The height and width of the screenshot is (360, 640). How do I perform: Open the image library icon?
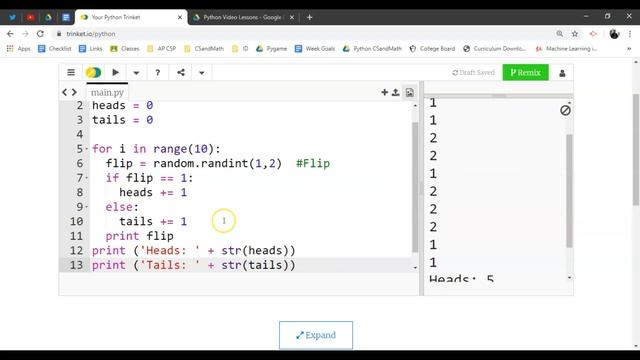pyautogui.click(x=409, y=93)
